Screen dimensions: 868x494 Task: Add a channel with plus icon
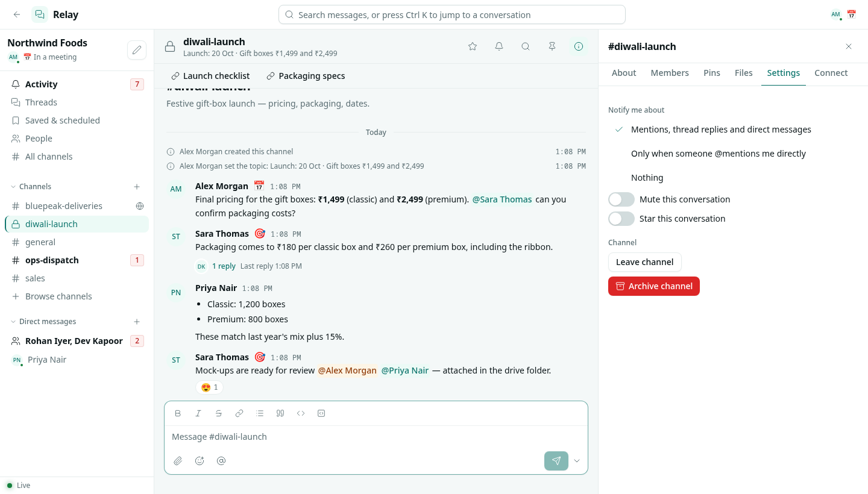(x=137, y=187)
